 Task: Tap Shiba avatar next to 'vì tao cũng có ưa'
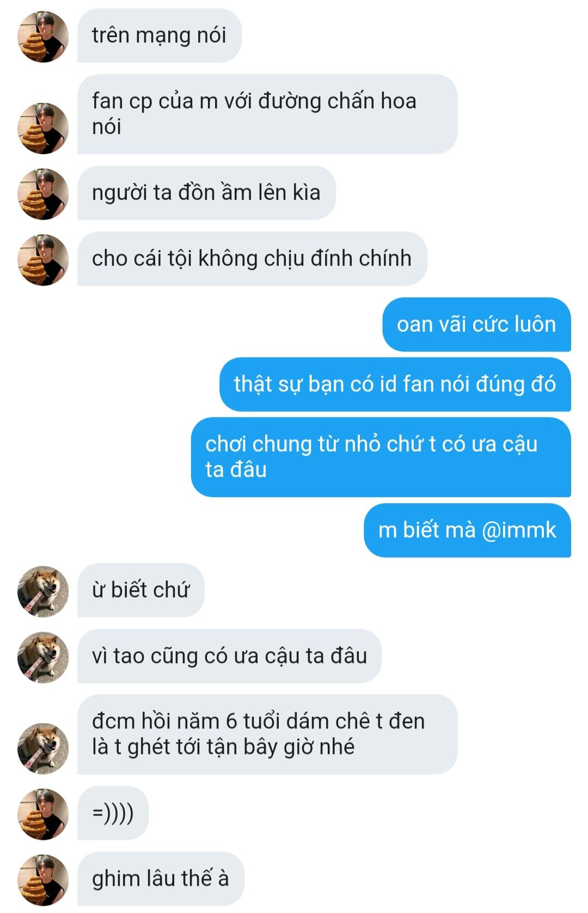coord(43,657)
